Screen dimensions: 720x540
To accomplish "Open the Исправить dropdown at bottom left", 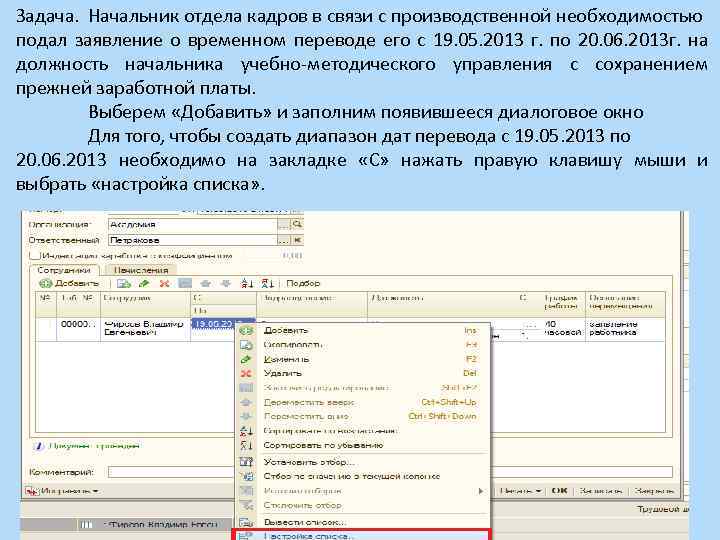I will 63,491.
